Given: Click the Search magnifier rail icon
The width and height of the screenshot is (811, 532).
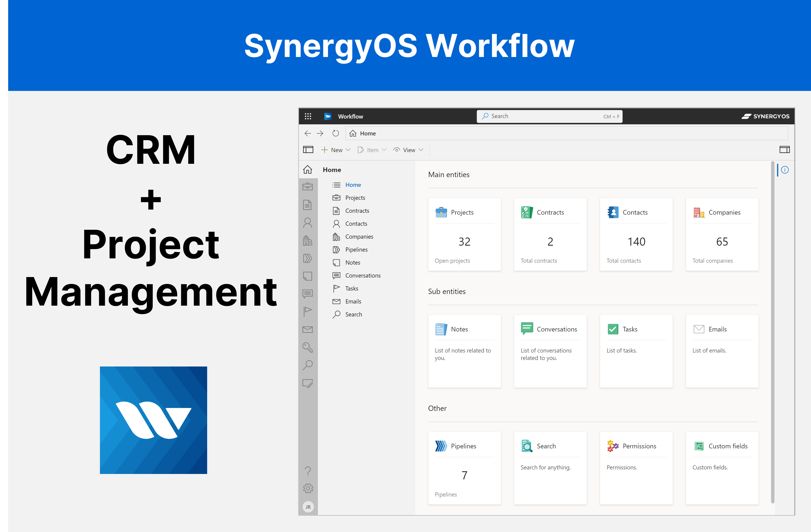Looking at the screenshot, I should [307, 365].
